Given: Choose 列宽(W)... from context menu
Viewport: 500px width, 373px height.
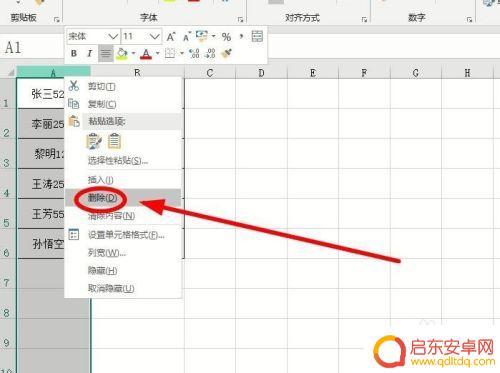Looking at the screenshot, I should [124, 253].
